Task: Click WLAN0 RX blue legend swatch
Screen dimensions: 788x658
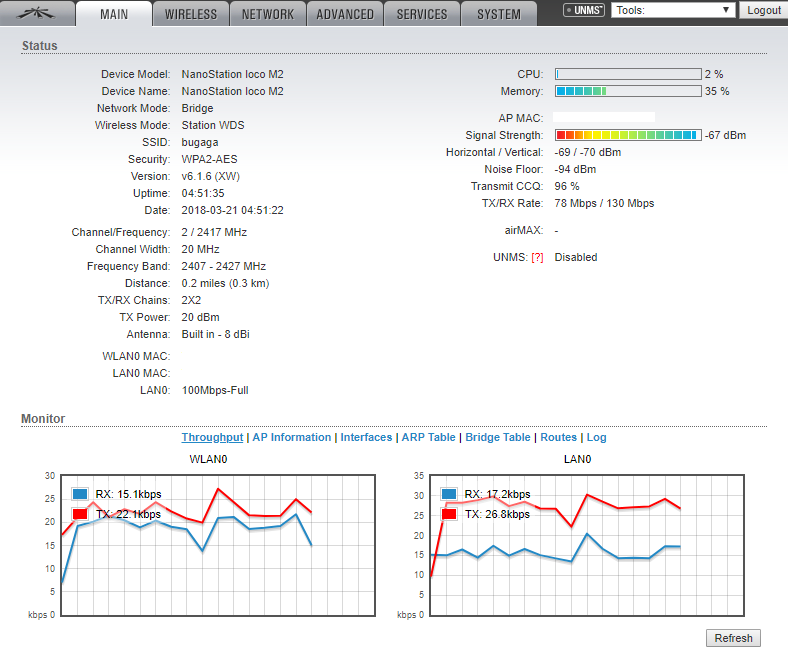Action: (x=80, y=494)
